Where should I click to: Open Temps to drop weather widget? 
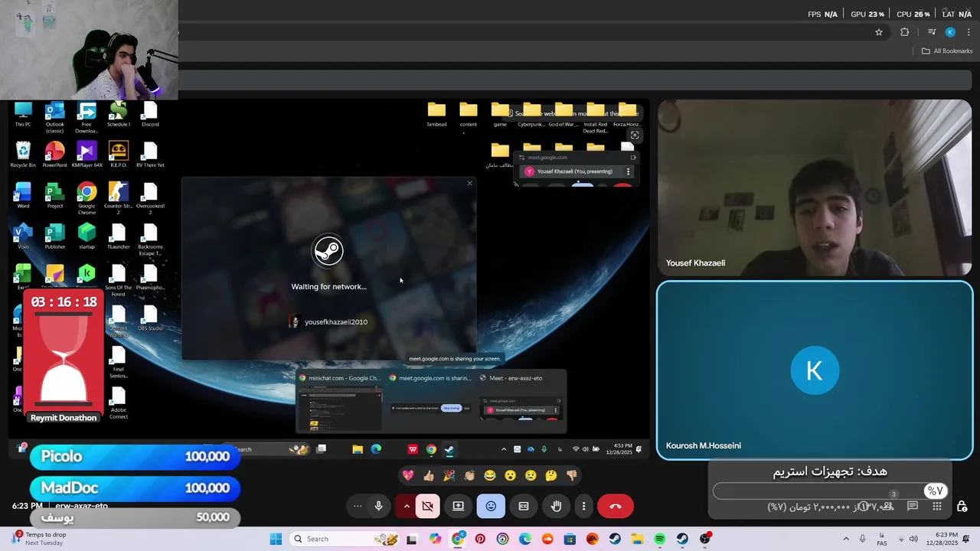(x=38, y=539)
